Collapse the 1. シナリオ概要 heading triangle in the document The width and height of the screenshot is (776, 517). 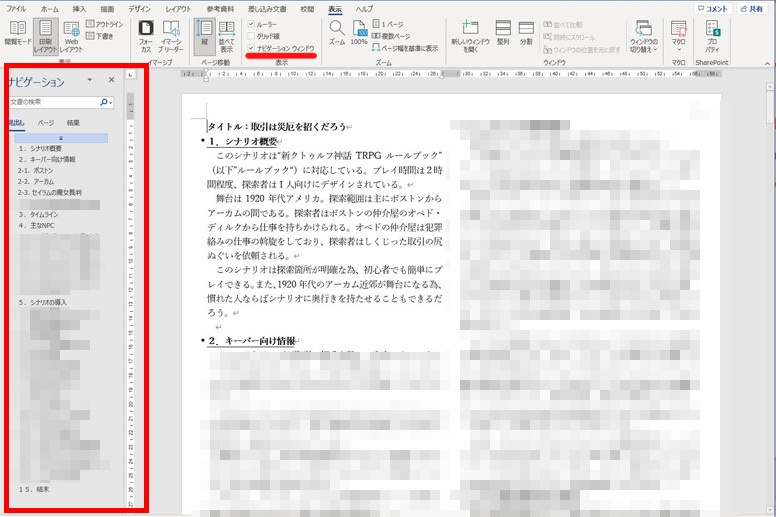[x=203, y=141]
